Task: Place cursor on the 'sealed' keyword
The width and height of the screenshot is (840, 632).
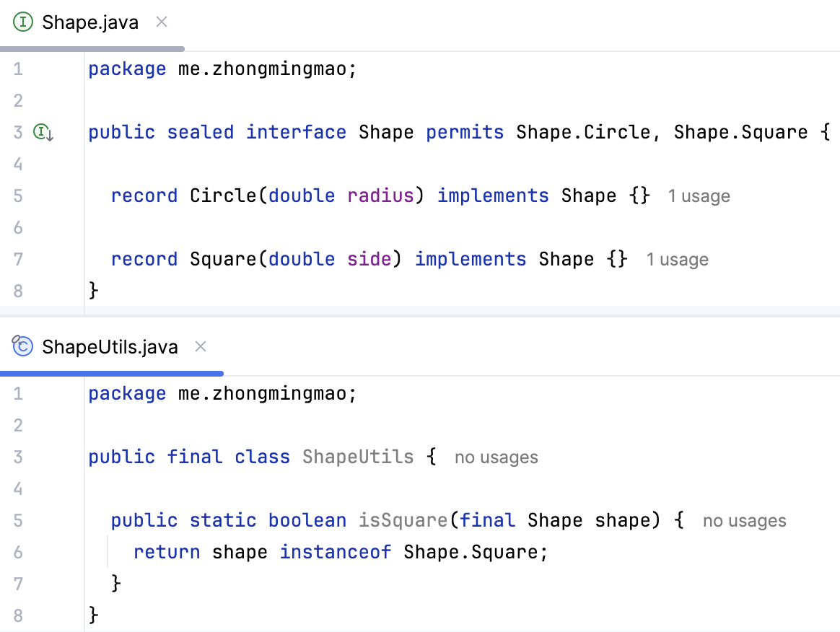Action: [x=200, y=133]
